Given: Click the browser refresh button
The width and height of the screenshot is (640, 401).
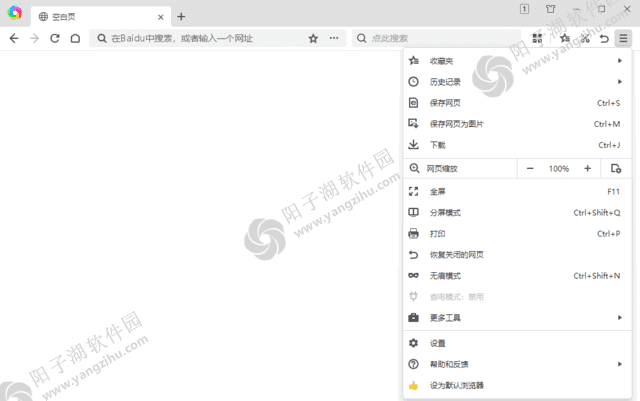Looking at the screenshot, I should 54,38.
